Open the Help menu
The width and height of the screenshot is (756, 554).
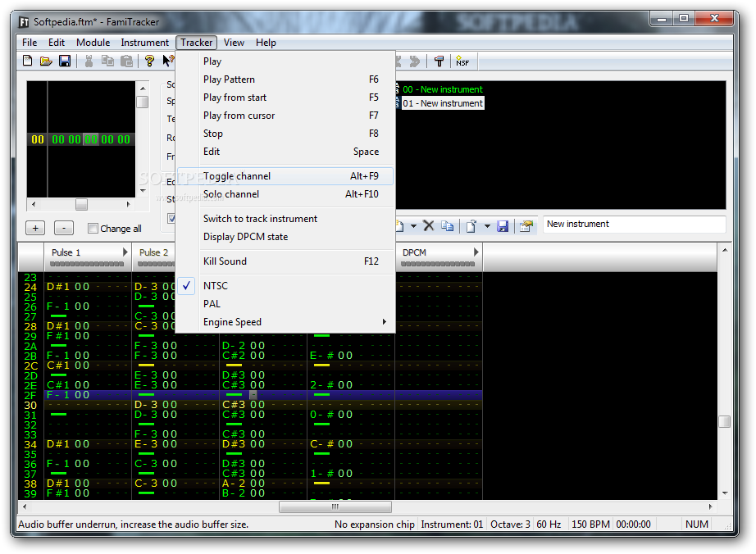(x=266, y=43)
